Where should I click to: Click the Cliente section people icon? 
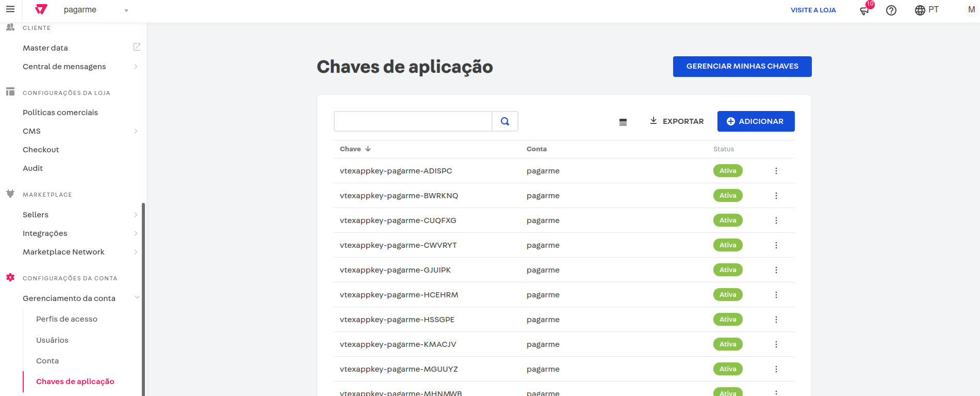pyautogui.click(x=10, y=27)
